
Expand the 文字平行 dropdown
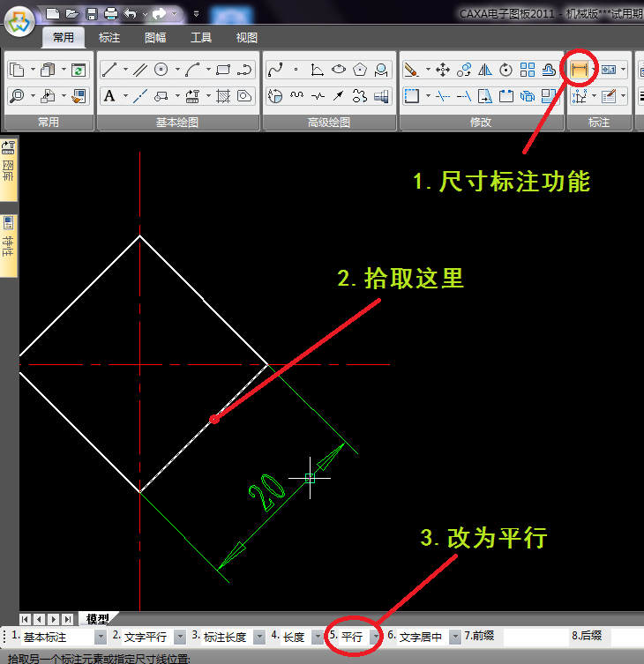181,637
